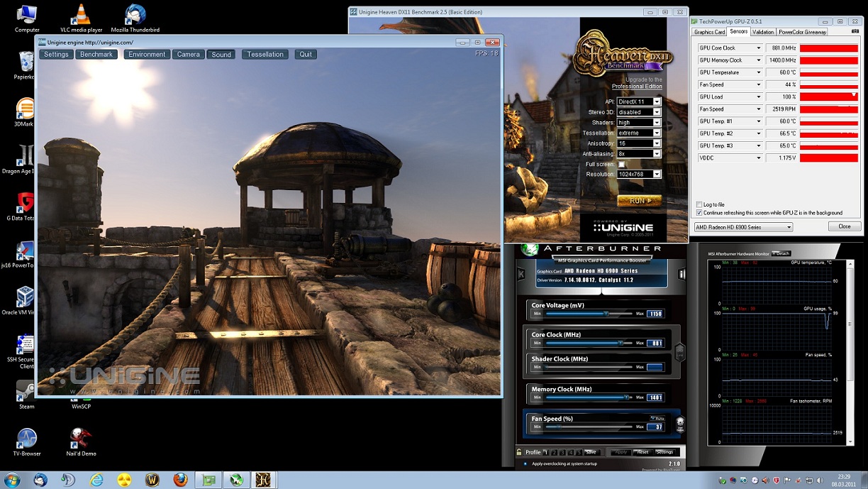Click Afterburner left 'K' side button
Screen dimensions: 868x489
(x=522, y=273)
